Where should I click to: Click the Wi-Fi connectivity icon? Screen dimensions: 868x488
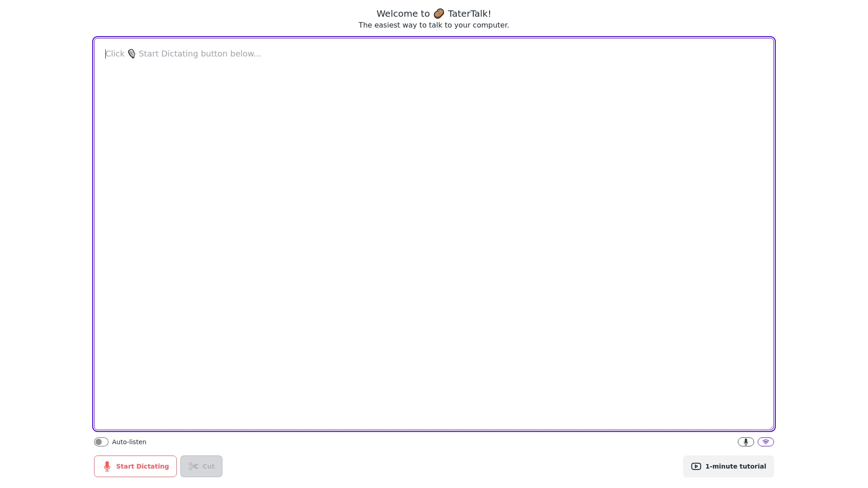click(x=765, y=441)
